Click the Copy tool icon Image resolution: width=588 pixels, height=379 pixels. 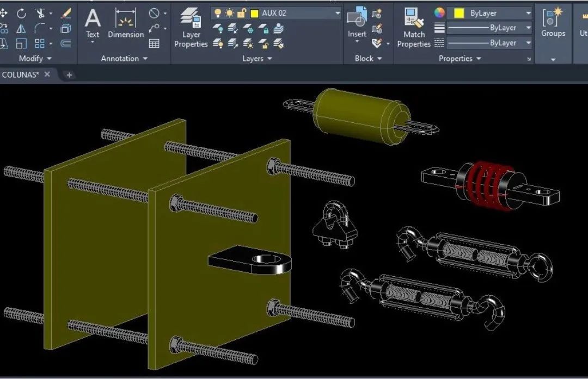[3, 28]
